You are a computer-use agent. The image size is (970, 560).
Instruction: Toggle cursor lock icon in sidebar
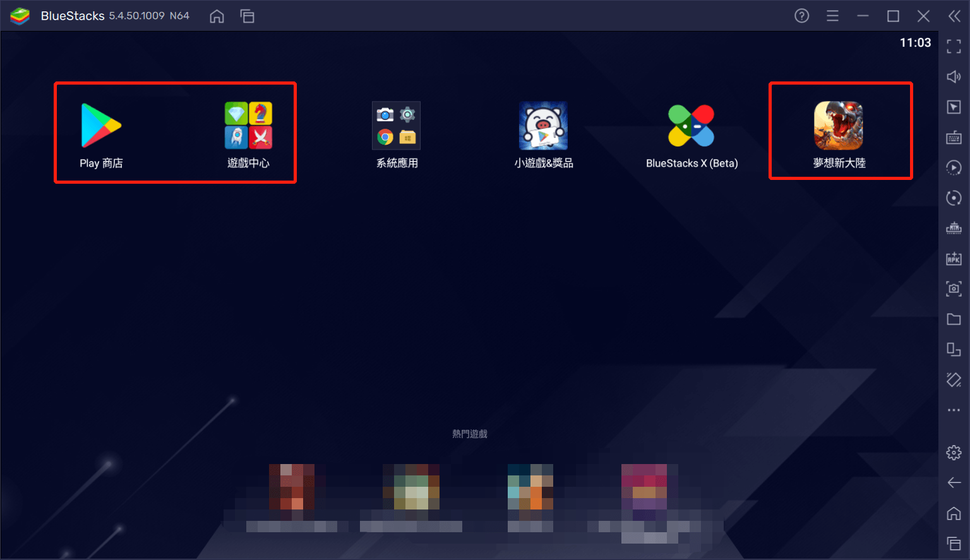click(x=954, y=107)
